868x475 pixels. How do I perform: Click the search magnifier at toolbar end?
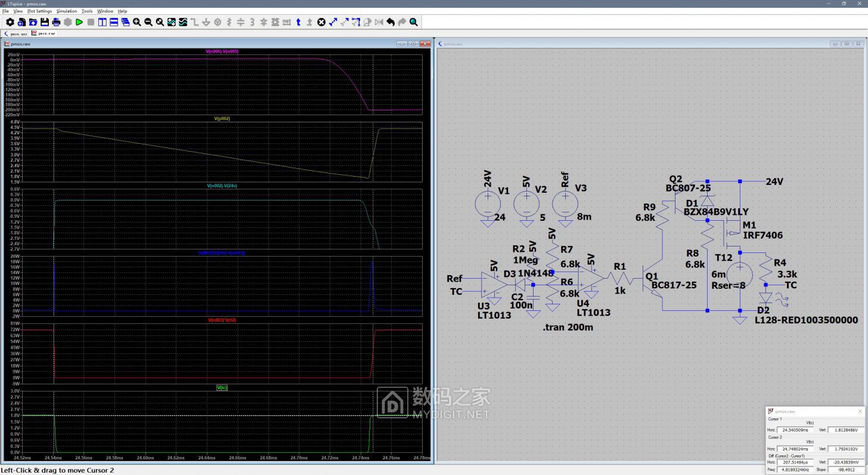pyautogui.click(x=413, y=22)
